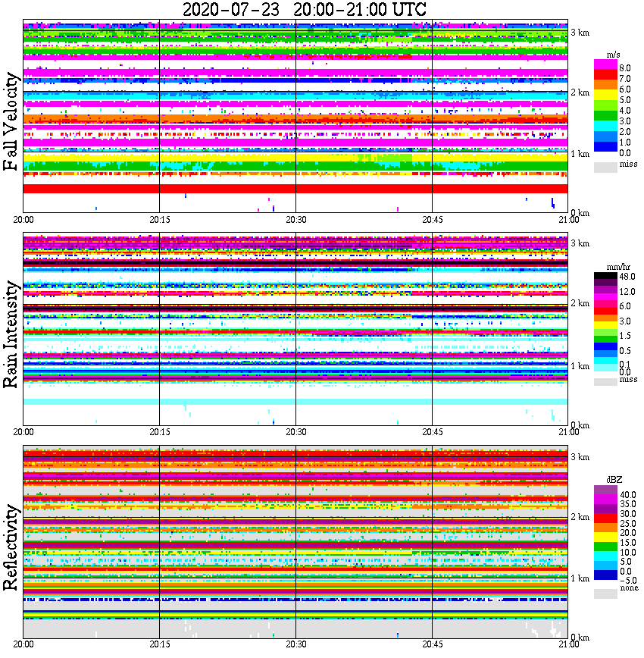Screen dimensions: 644x658
Task: Click the '20:00' time tick under the Reflectivity panel
Action: click(23, 644)
